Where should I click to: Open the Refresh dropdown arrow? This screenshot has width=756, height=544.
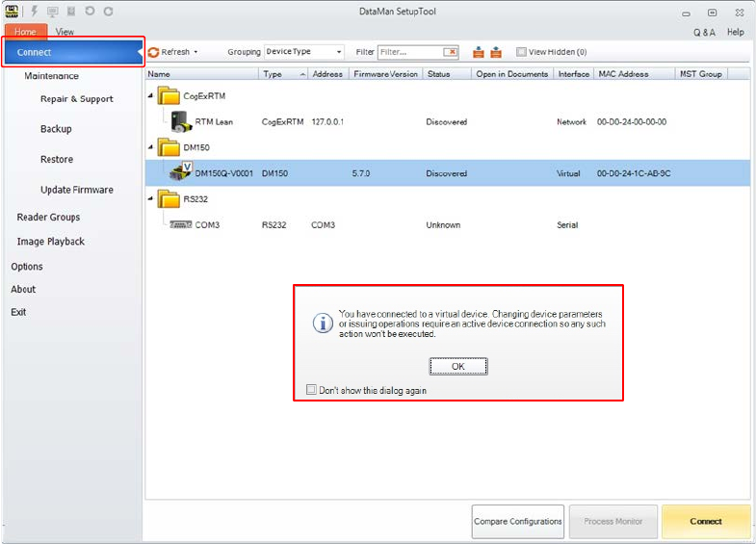coord(196,52)
